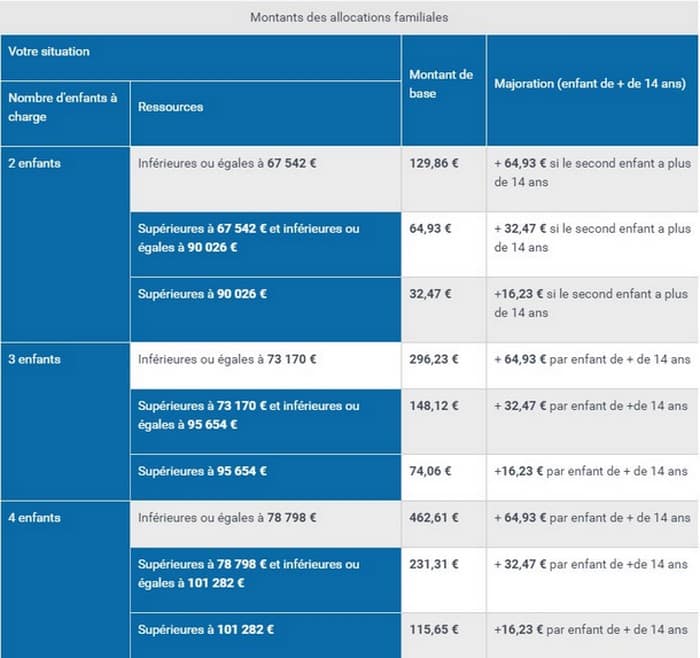The height and width of the screenshot is (658, 700).
Task: Click '+16,23 € par enfant' beside 115,65 €
Action: pos(592,635)
